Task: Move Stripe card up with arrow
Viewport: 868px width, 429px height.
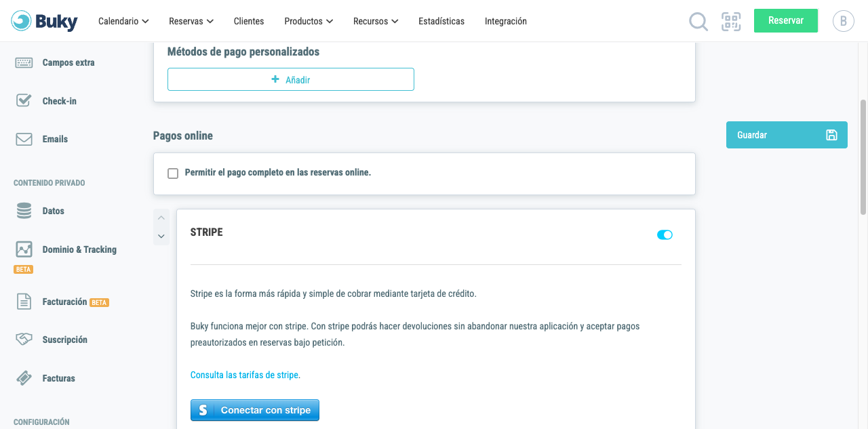Action: point(161,218)
